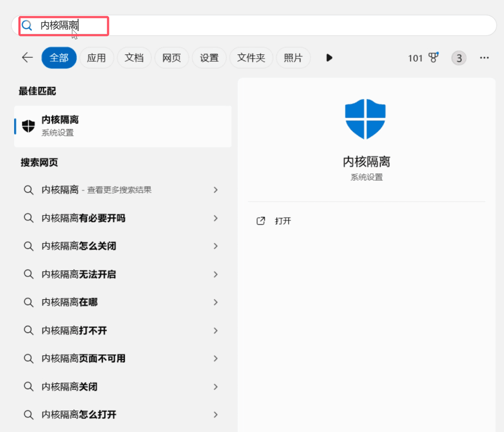Screen dimensions: 504x432
Task: Select suggestion 内核隔离怎么关闭
Action: 123,246
